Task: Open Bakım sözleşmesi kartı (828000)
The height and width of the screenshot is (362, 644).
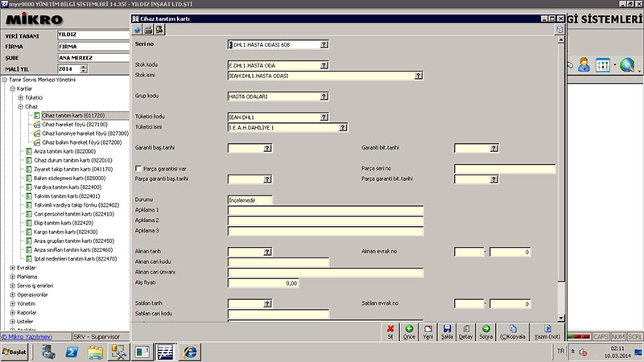Action: 69,178
